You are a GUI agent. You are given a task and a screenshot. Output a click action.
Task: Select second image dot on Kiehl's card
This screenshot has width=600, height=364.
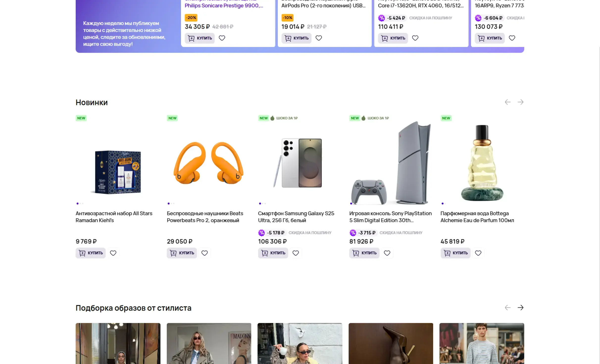[x=80, y=204]
